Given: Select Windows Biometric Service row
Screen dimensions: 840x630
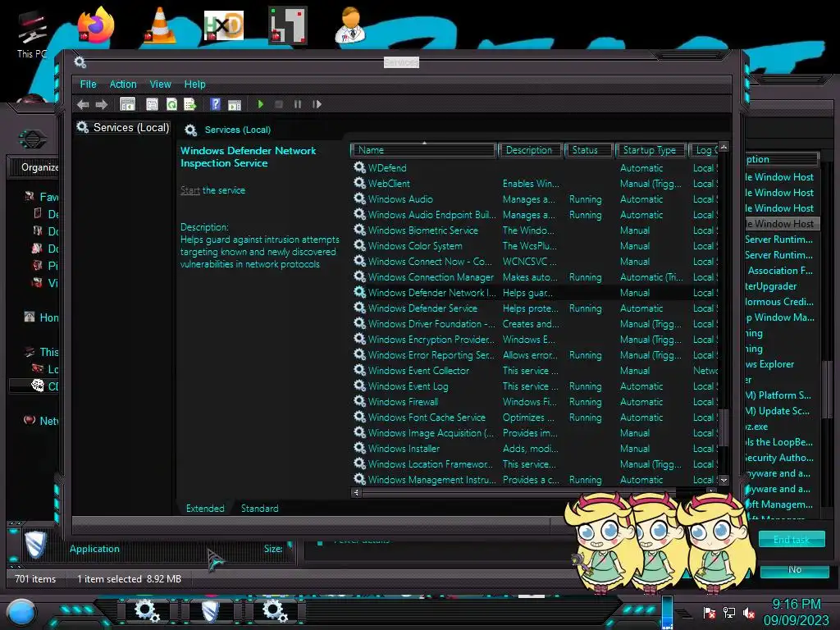Looking at the screenshot, I should point(535,231).
